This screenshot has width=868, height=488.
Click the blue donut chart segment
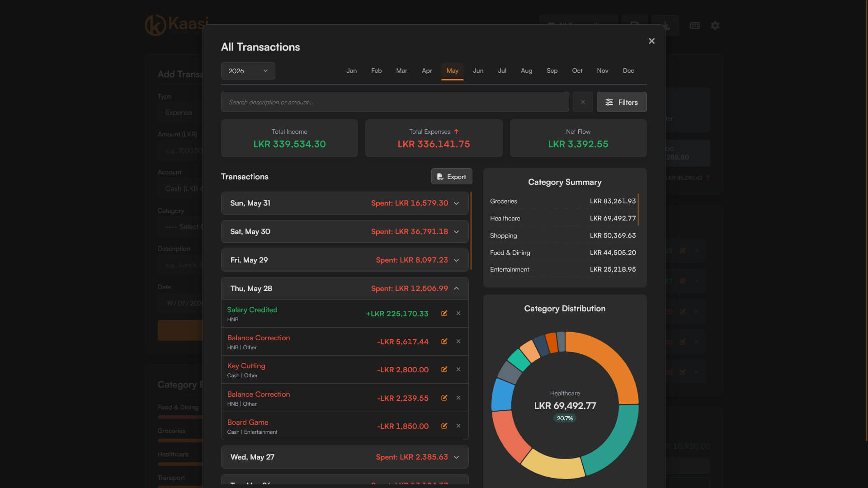pos(502,395)
